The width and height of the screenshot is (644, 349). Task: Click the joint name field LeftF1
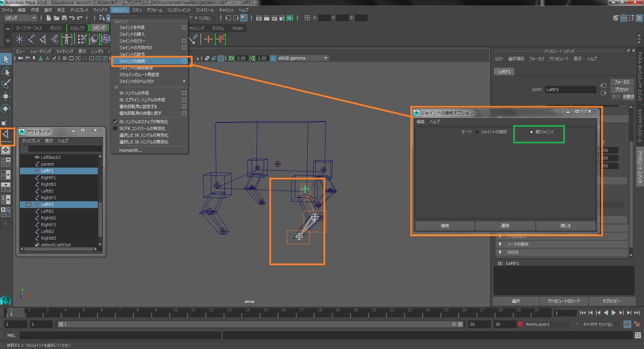tap(570, 90)
